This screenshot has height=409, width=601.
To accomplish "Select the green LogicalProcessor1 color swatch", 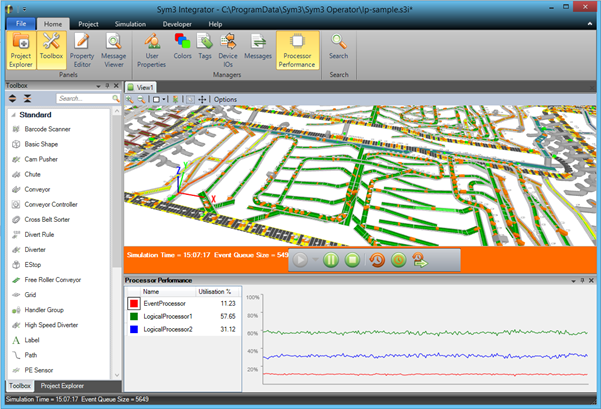I will pyautogui.click(x=134, y=316).
